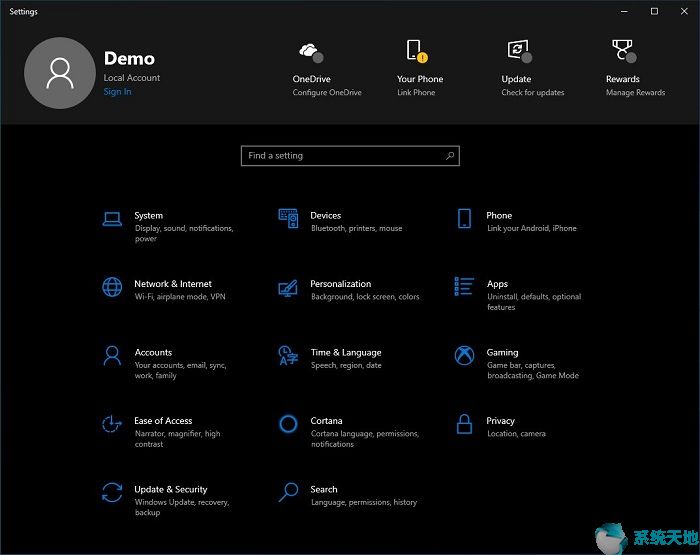Open the Devices settings title

pyautogui.click(x=325, y=216)
